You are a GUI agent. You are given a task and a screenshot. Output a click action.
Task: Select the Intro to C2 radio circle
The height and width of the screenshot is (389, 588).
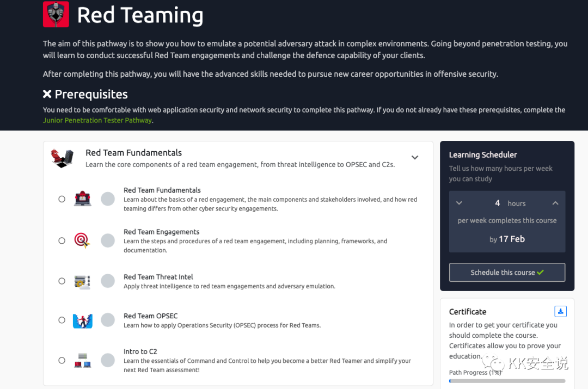(x=62, y=361)
